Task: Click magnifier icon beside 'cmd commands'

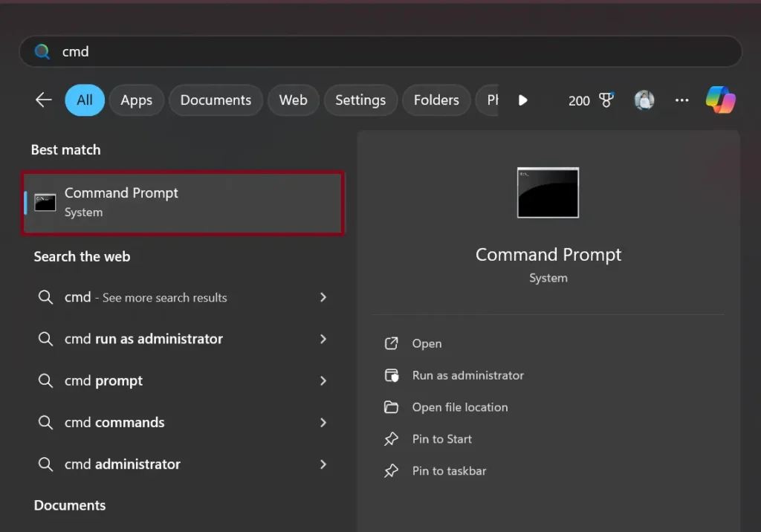Action: click(45, 422)
